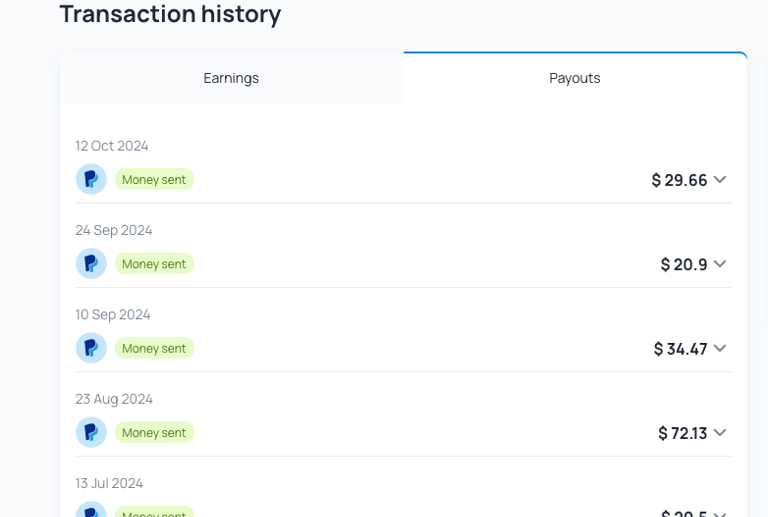
Task: Open the $72.13 payout amount
Action: pos(683,433)
